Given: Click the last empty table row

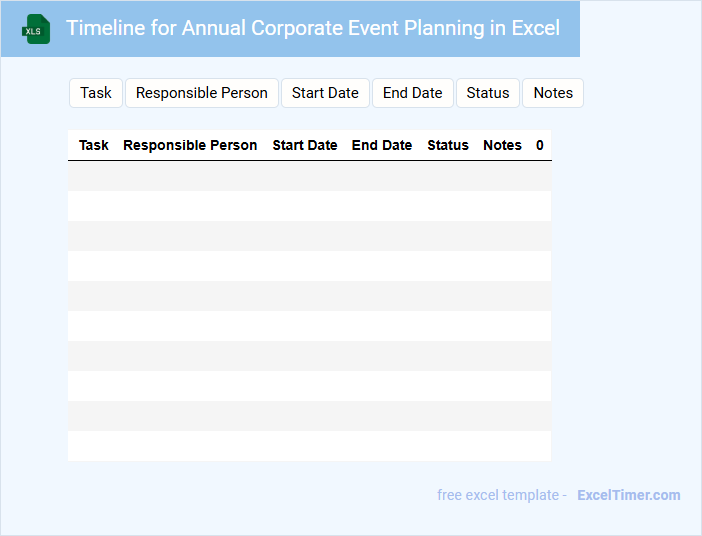Looking at the screenshot, I should click(x=309, y=446).
